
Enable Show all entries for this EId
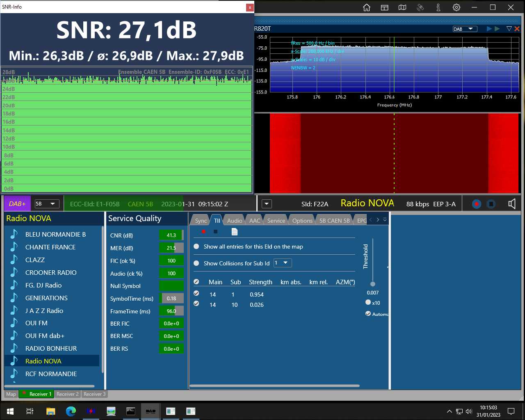tap(196, 247)
